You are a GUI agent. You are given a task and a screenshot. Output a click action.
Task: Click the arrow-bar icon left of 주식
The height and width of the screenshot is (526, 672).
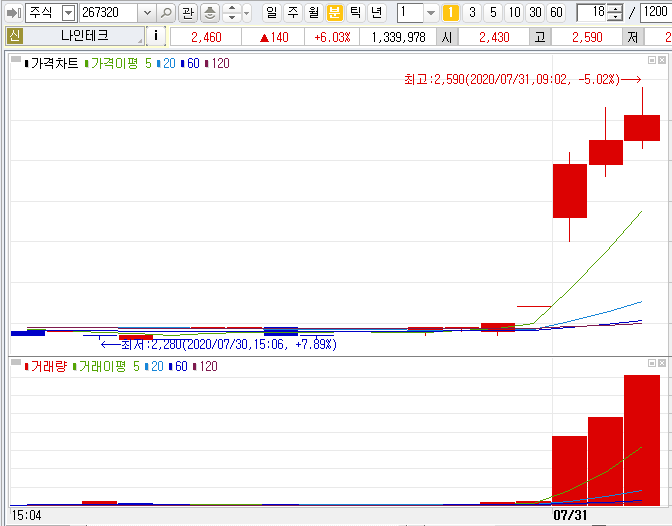(14, 13)
